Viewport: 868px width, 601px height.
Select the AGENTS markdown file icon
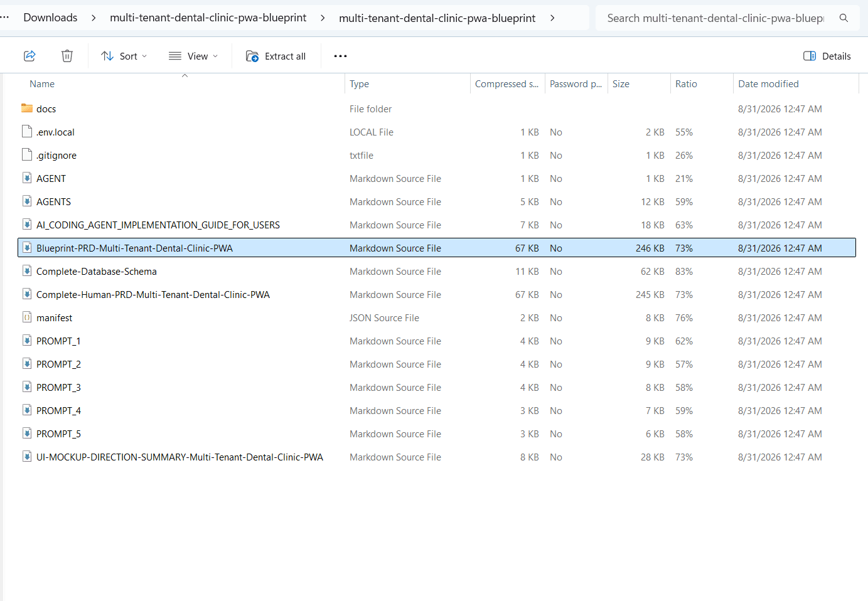pyautogui.click(x=27, y=201)
